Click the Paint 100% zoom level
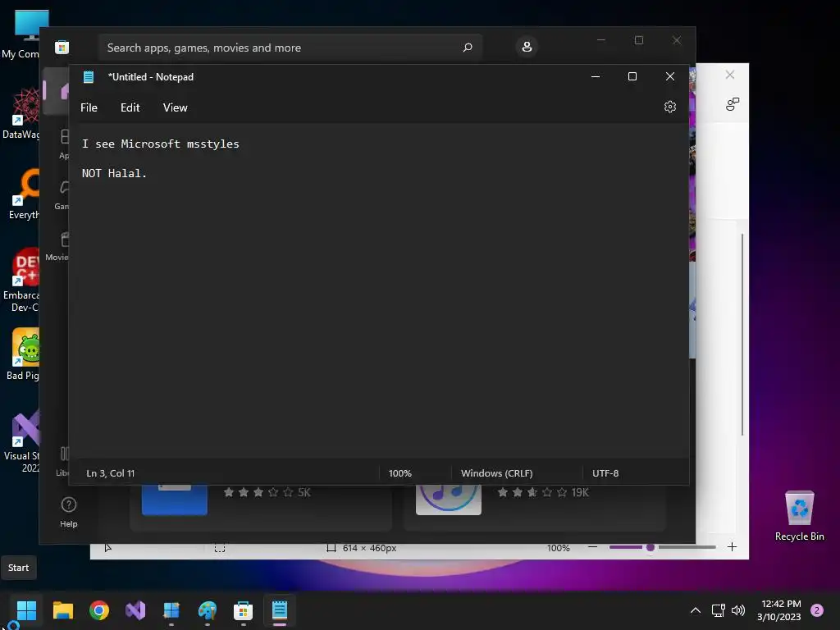840x630 pixels. click(x=558, y=548)
